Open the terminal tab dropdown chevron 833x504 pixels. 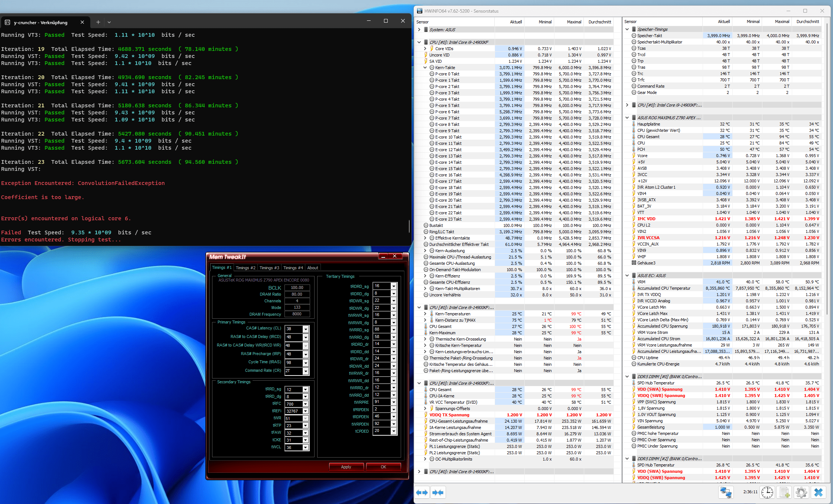(109, 22)
